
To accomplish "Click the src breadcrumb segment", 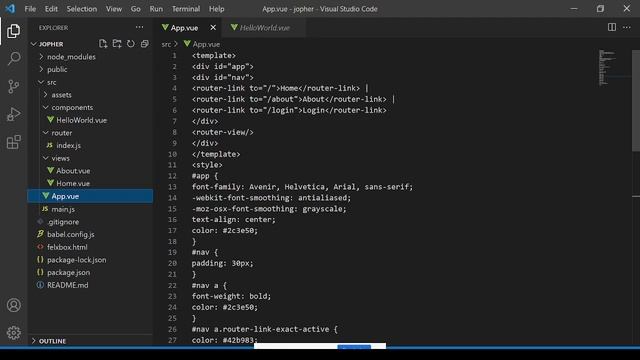I will (x=166, y=44).
